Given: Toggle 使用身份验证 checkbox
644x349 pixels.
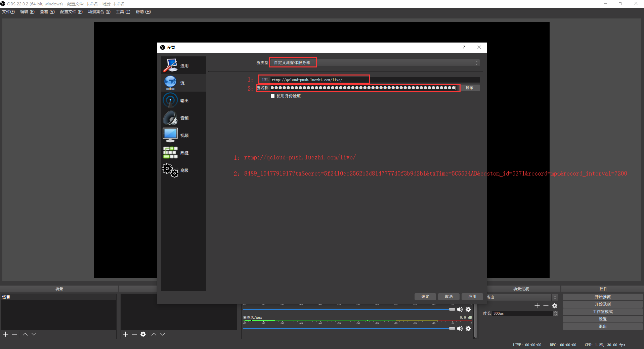Looking at the screenshot, I should (x=273, y=96).
